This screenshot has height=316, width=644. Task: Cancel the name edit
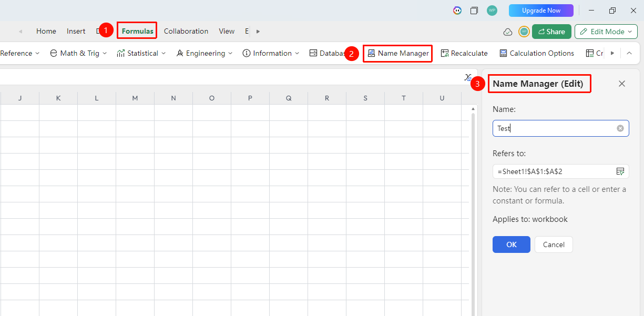coord(554,244)
